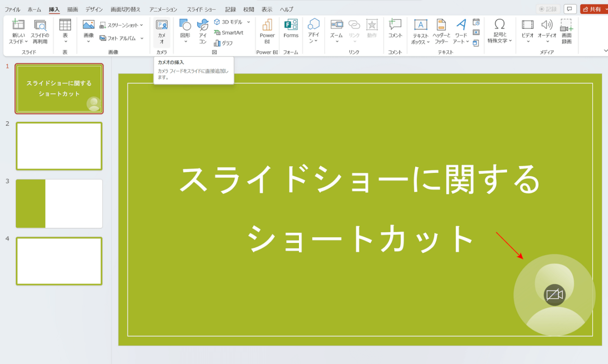608x364 pixels.
Task: Click the グラフ (Chart) button
Action: (223, 43)
